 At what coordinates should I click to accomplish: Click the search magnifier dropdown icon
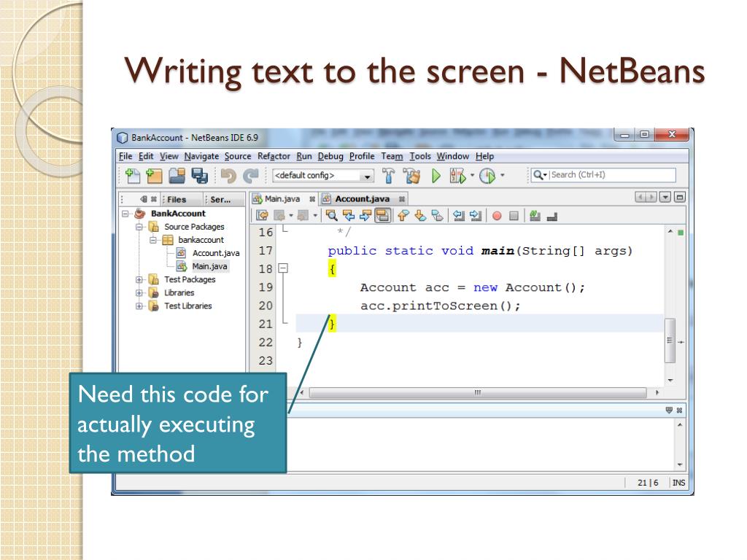540,175
